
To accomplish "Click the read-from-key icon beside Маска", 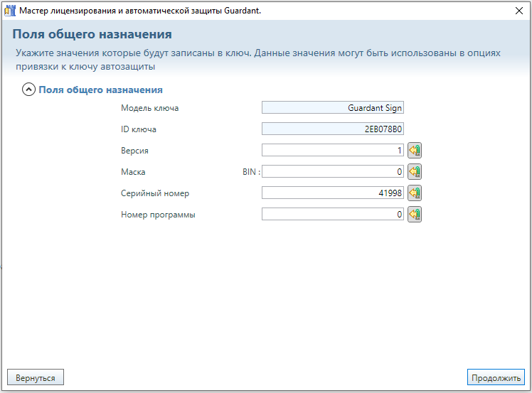I will [415, 172].
